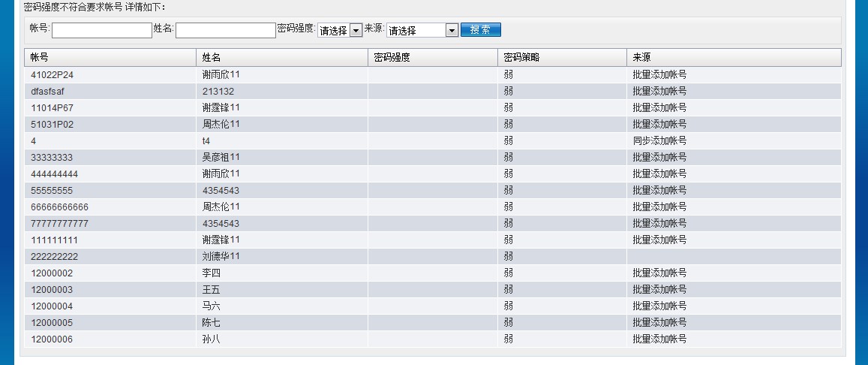Select account 12000004 row
The image size is (868, 365).
[52, 306]
